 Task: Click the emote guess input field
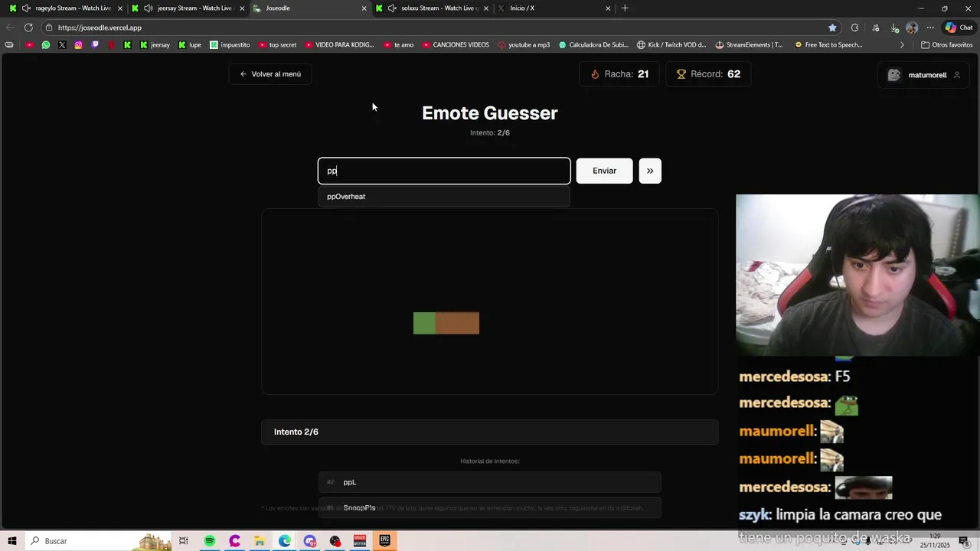[x=444, y=171]
